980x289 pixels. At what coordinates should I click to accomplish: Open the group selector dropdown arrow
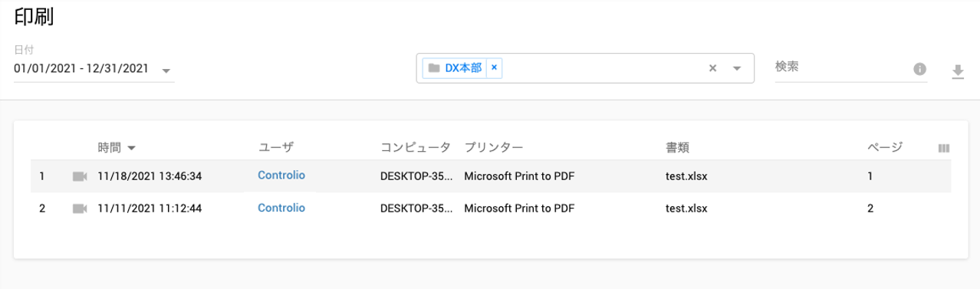click(737, 68)
